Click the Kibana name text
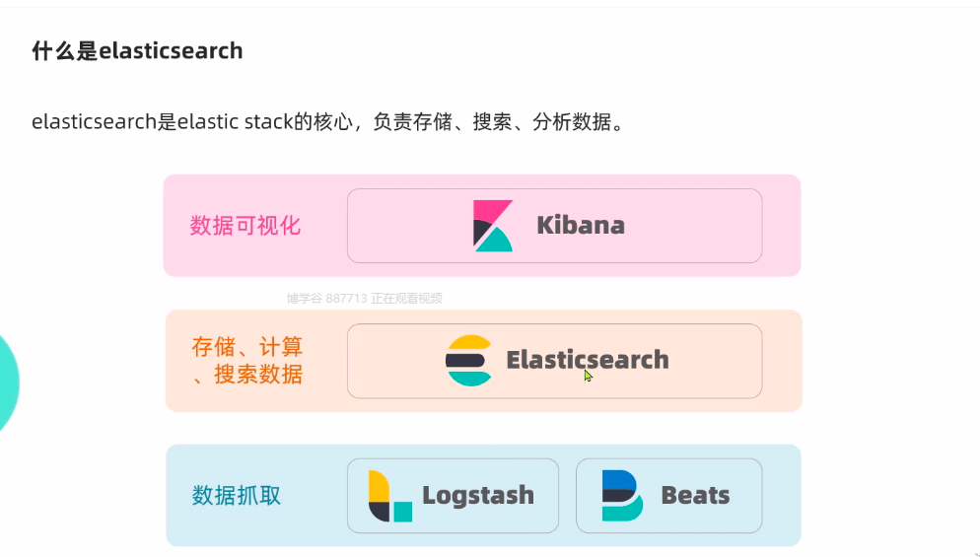 (x=581, y=226)
